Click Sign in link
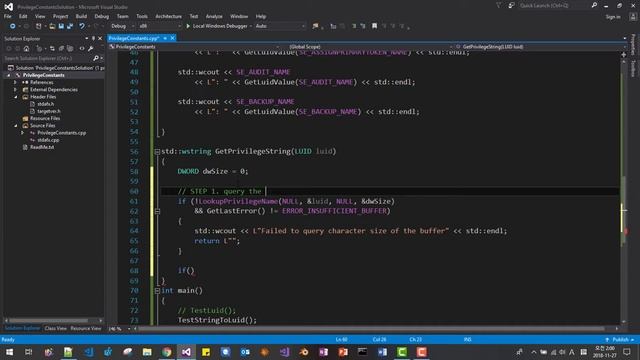The height and width of the screenshot is (360, 640). click(613, 17)
